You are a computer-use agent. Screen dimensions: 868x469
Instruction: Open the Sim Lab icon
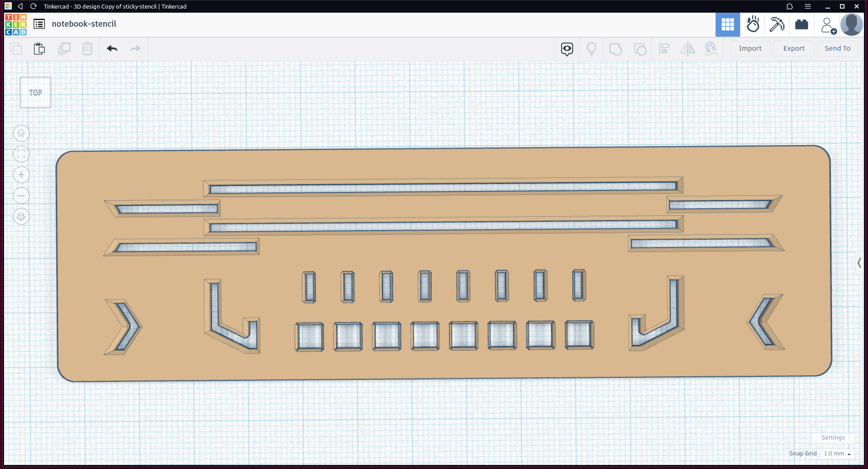coord(753,24)
